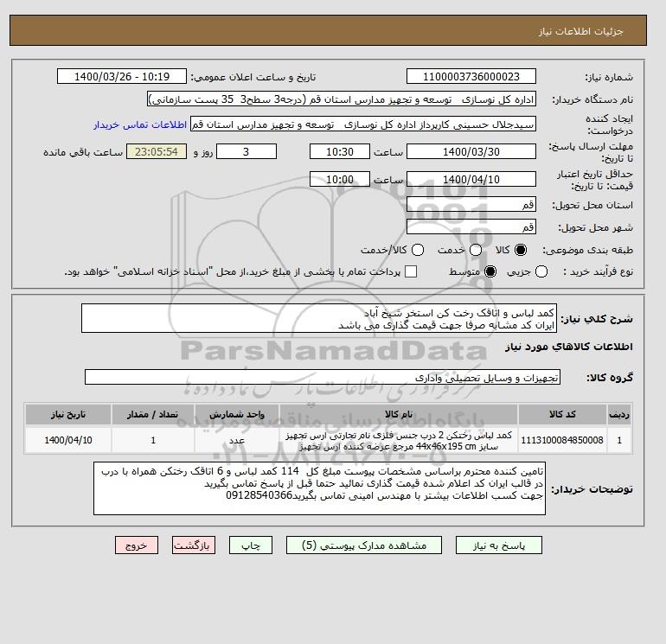This screenshot has height=644, width=666.
Task: Click the گروه کالا field
Action: click(323, 377)
